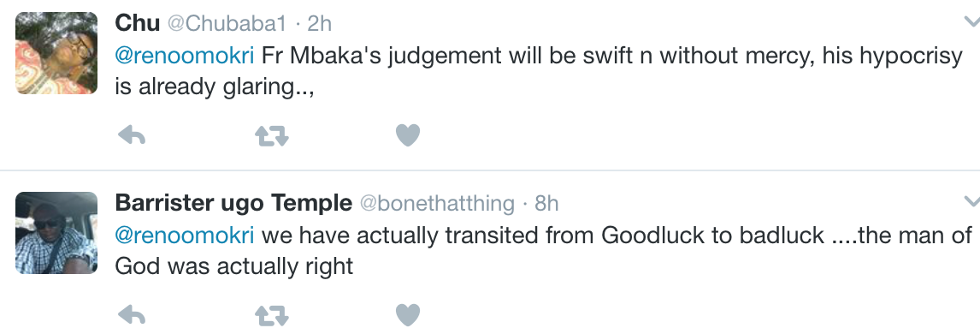Viewport: 980px width, 334px height.
Task: Open the 2h timestamp on Chu's tweet
Action: tap(319, 24)
